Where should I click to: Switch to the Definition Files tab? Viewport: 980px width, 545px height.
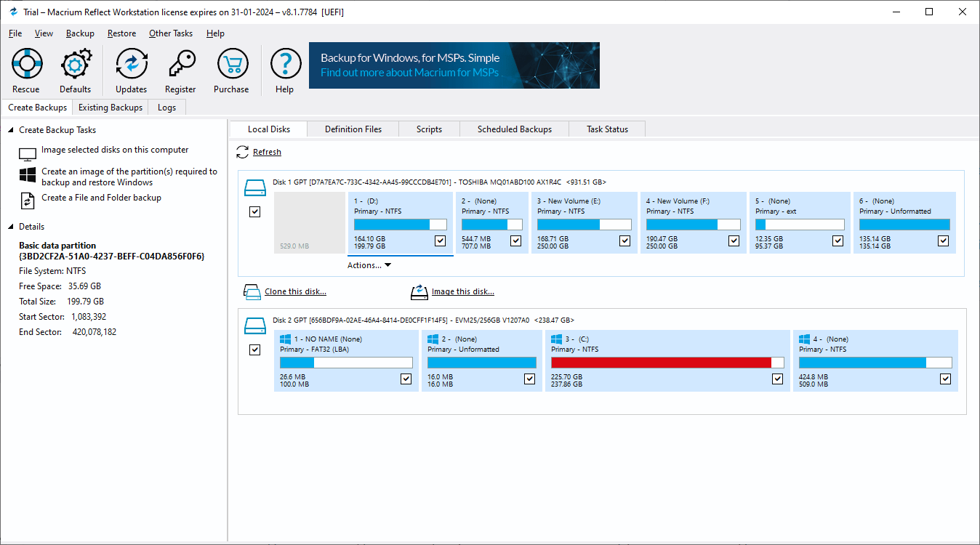pyautogui.click(x=353, y=129)
